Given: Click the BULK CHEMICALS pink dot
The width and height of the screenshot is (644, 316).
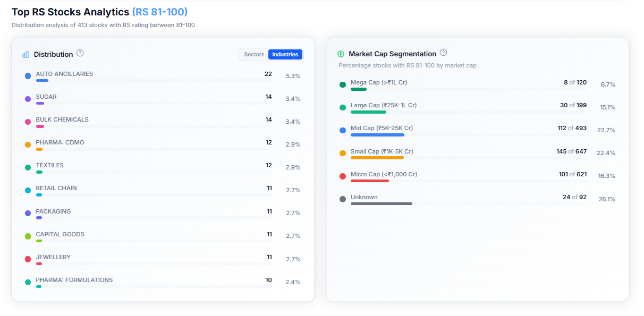Looking at the screenshot, I should tap(28, 122).
